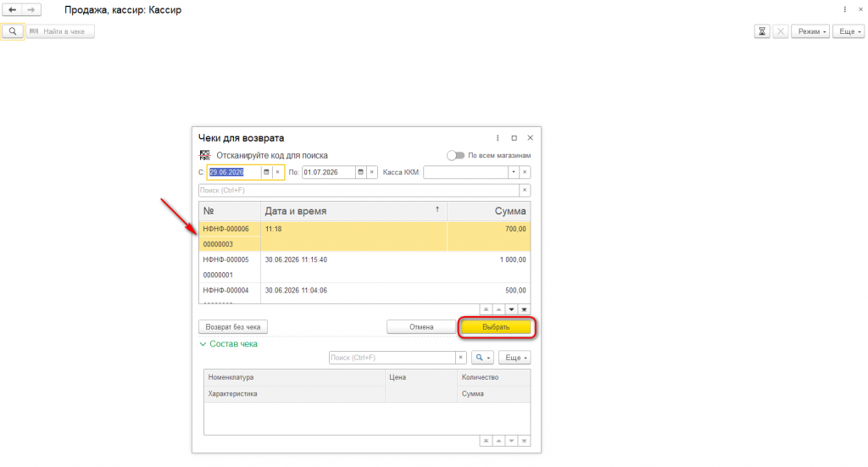Click the hourglass icon in top toolbar
The height and width of the screenshot is (467, 868).
(x=762, y=31)
